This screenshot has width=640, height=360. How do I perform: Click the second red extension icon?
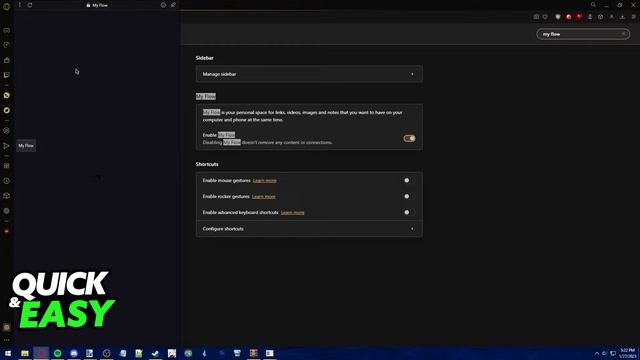tap(579, 17)
